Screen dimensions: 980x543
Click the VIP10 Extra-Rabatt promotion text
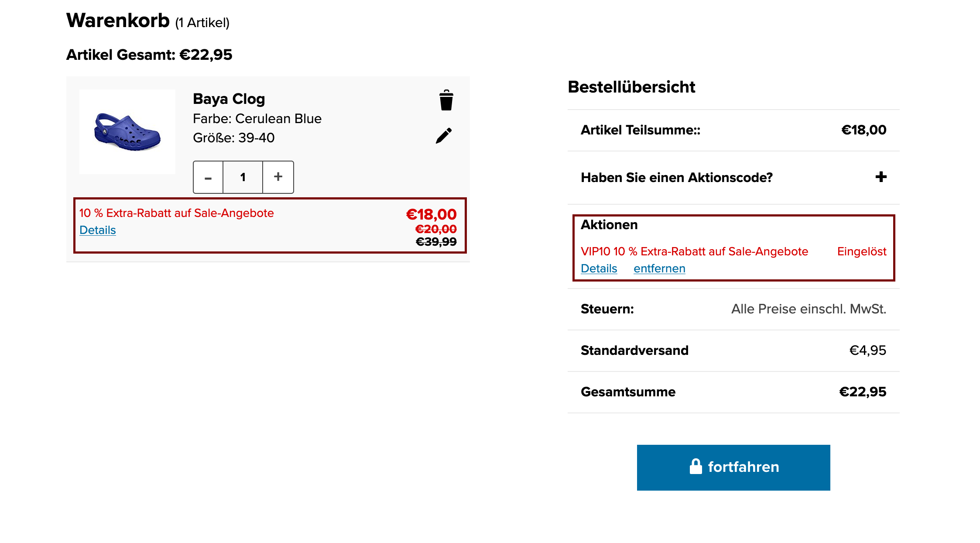694,251
